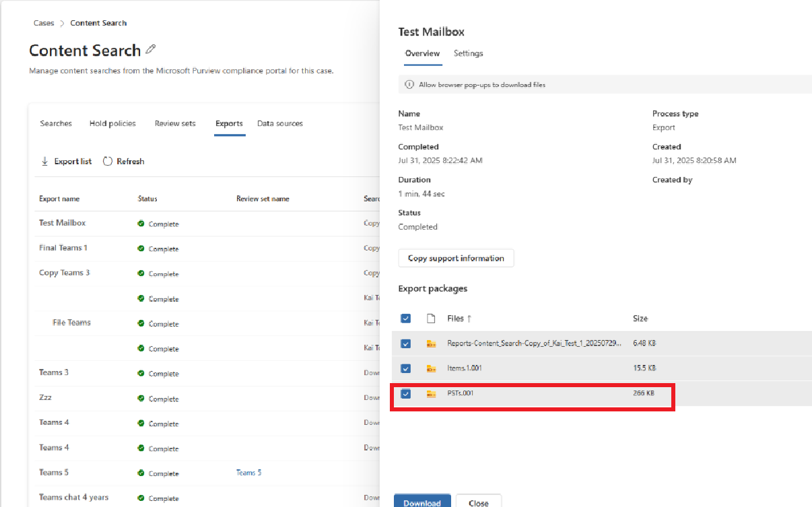Click the Refresh button label
Viewport: 812px width, 507px height.
point(130,161)
